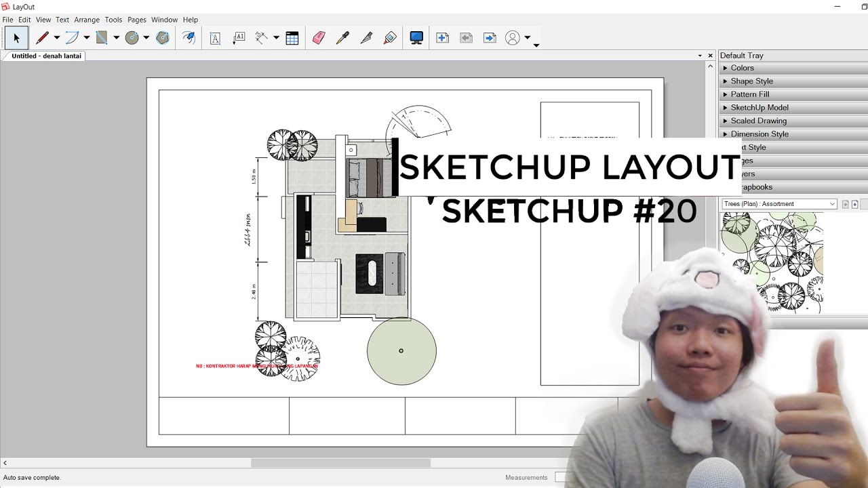Open the user account icon
Viewport: 868px width, 488px height.
click(513, 38)
